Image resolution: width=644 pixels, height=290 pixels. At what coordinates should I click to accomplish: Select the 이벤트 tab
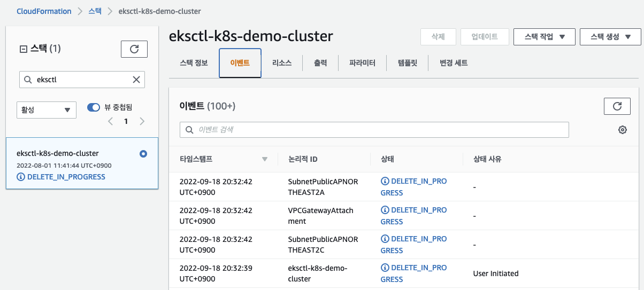[x=240, y=63]
